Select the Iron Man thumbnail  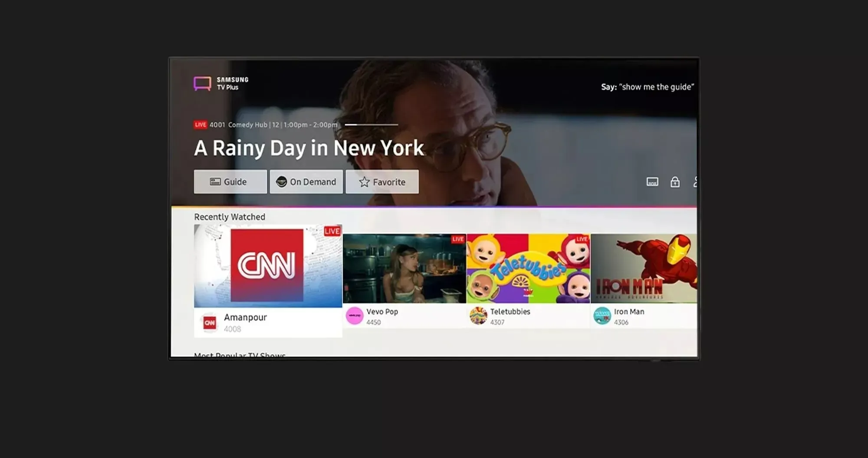(x=643, y=268)
